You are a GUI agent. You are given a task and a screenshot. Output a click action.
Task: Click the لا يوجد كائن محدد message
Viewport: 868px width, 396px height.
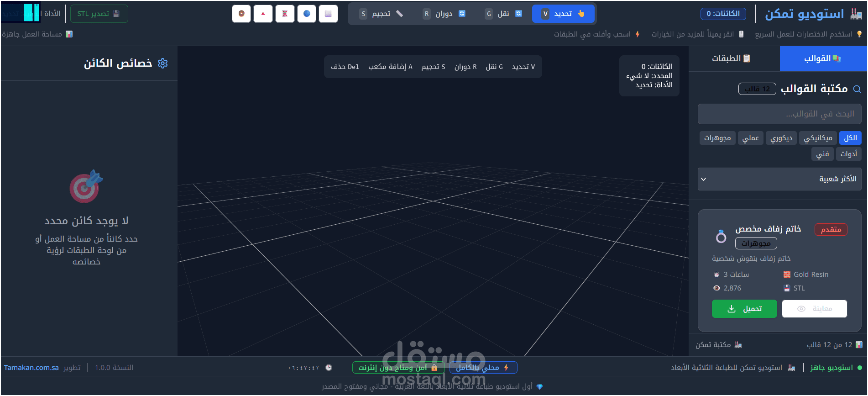[x=86, y=221]
